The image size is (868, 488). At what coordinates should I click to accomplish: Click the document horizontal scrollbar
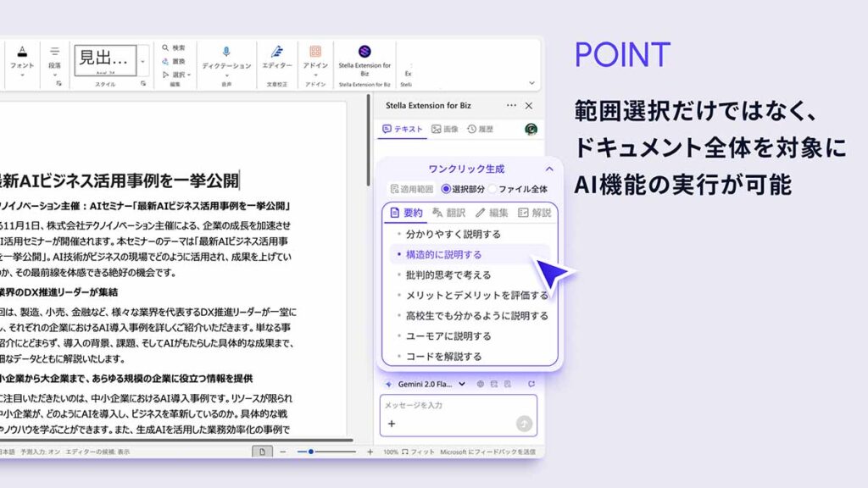[x=176, y=441]
